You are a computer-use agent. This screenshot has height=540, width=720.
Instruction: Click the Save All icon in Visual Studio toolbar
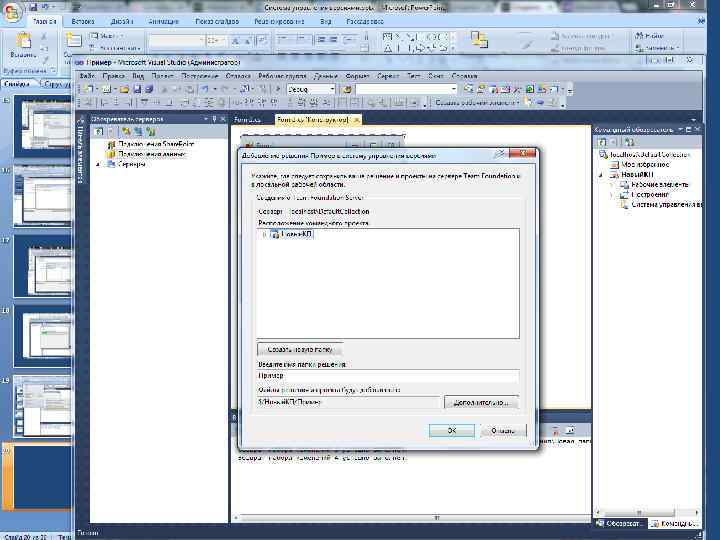pos(149,90)
